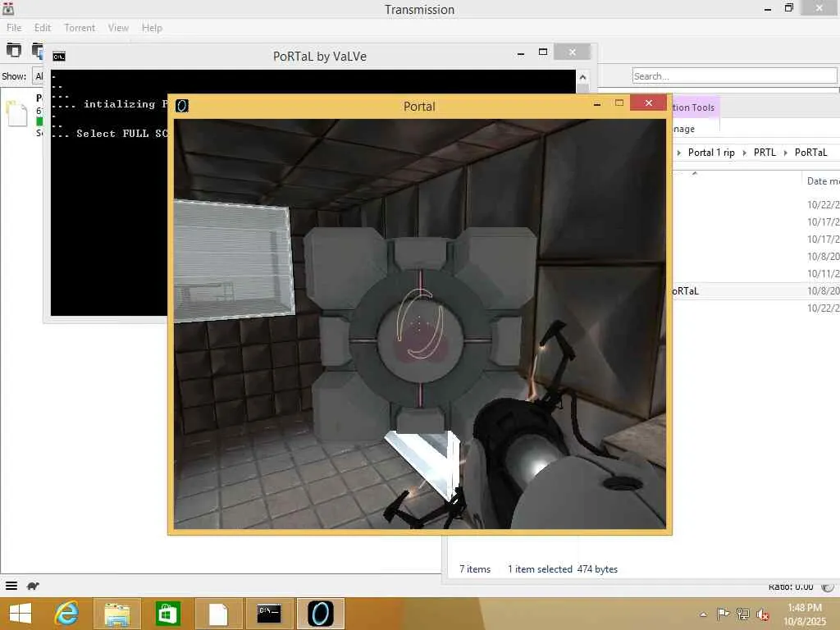The width and height of the screenshot is (840, 630).
Task: Sort by the Date modified column header
Action: 821,181
